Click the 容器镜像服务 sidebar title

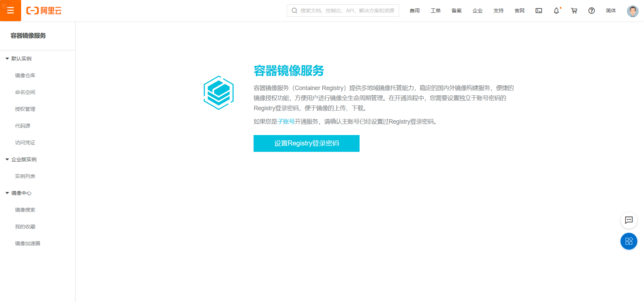(28, 36)
